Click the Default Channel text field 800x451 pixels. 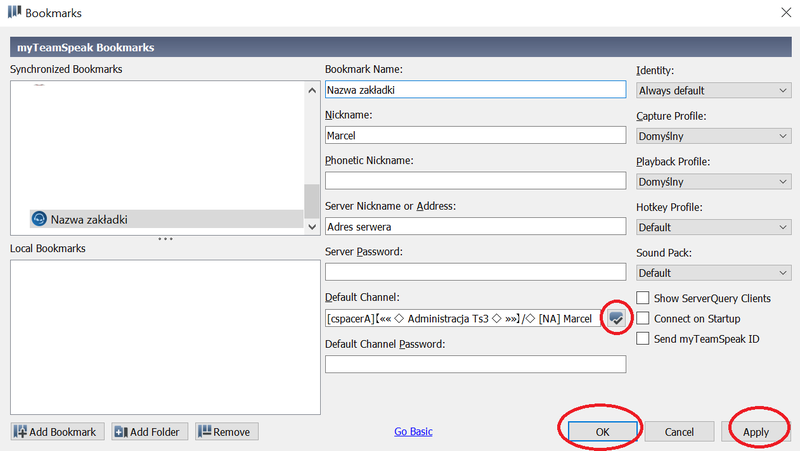click(x=463, y=318)
